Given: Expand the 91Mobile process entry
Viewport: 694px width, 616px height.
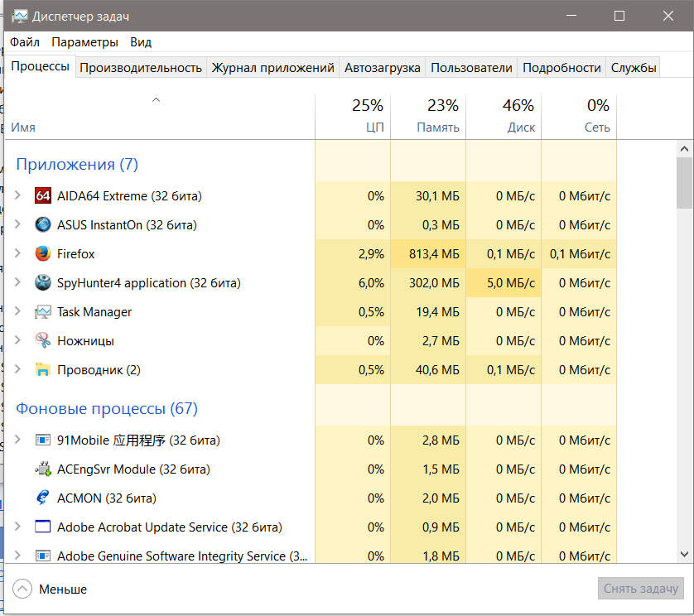Looking at the screenshot, I should [18, 440].
